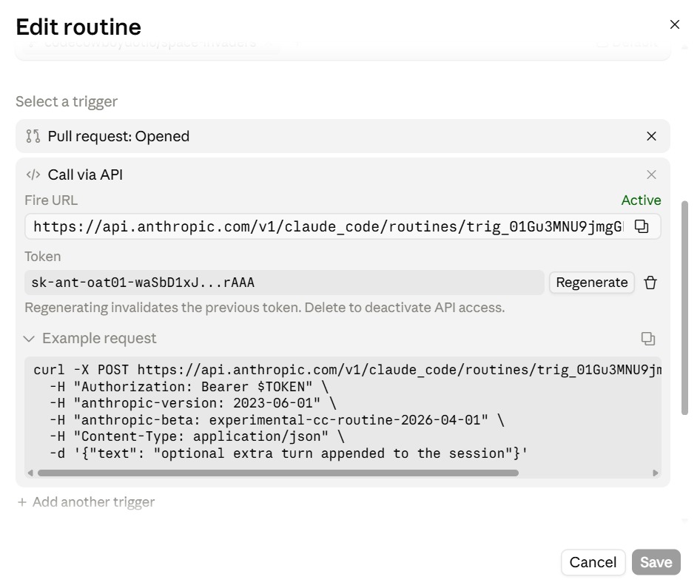Add another trigger
The width and height of the screenshot is (700, 588).
point(86,502)
